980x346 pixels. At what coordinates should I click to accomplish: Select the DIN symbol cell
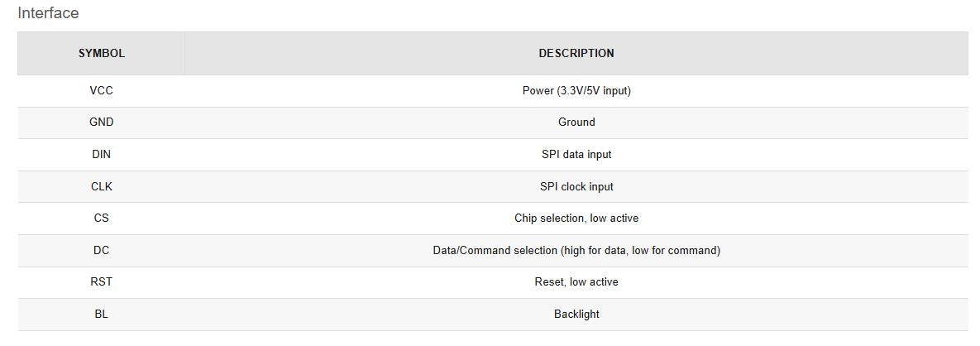click(x=101, y=154)
